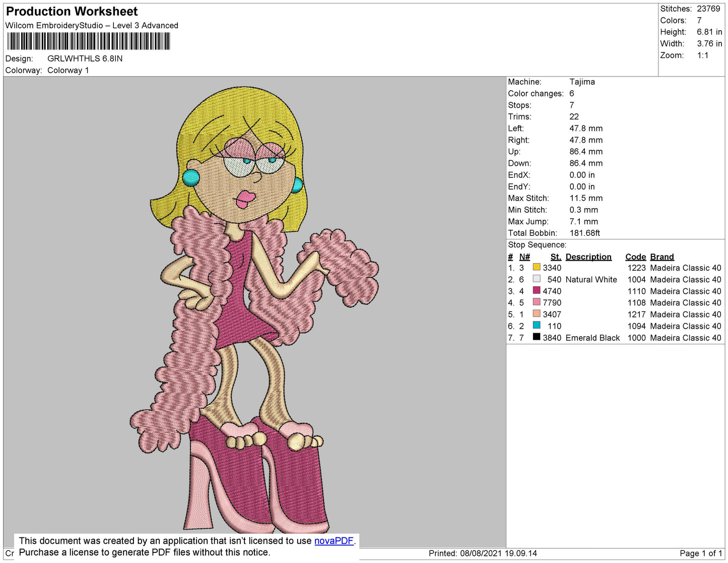The width and height of the screenshot is (728, 563).
Task: Click code '1217' in stop row 5
Action: (636, 314)
